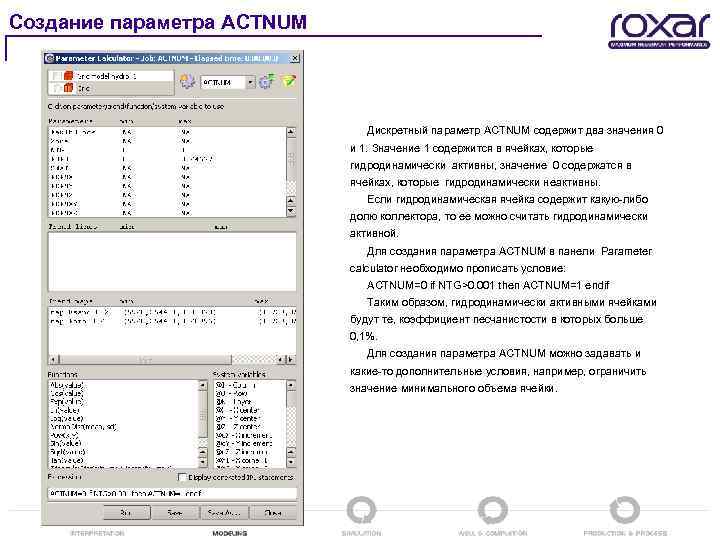This screenshot has width=720, height=540.
Task: Select the first system variable, Column
Action: (236, 385)
